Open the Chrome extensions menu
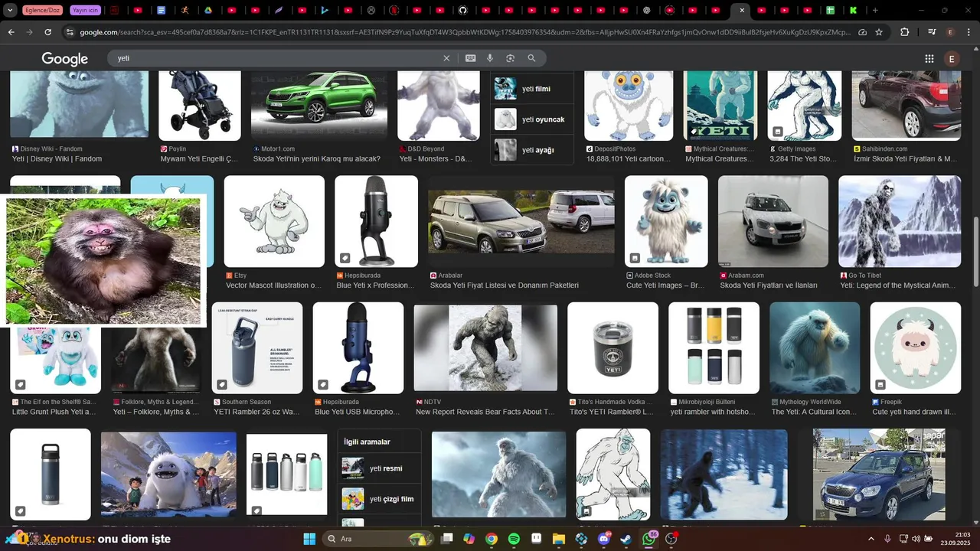Viewport: 980px width, 551px height. click(x=905, y=32)
